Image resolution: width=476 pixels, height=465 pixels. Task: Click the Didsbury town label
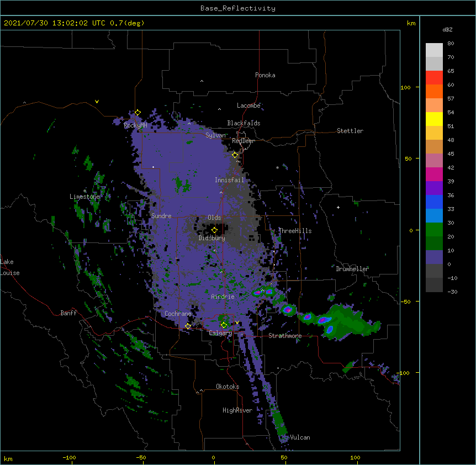pos(211,238)
